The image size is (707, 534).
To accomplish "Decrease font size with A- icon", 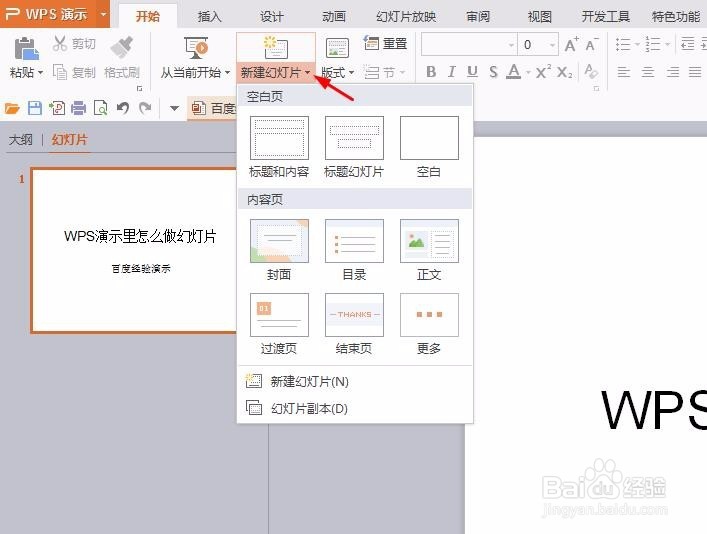I will tap(592, 45).
